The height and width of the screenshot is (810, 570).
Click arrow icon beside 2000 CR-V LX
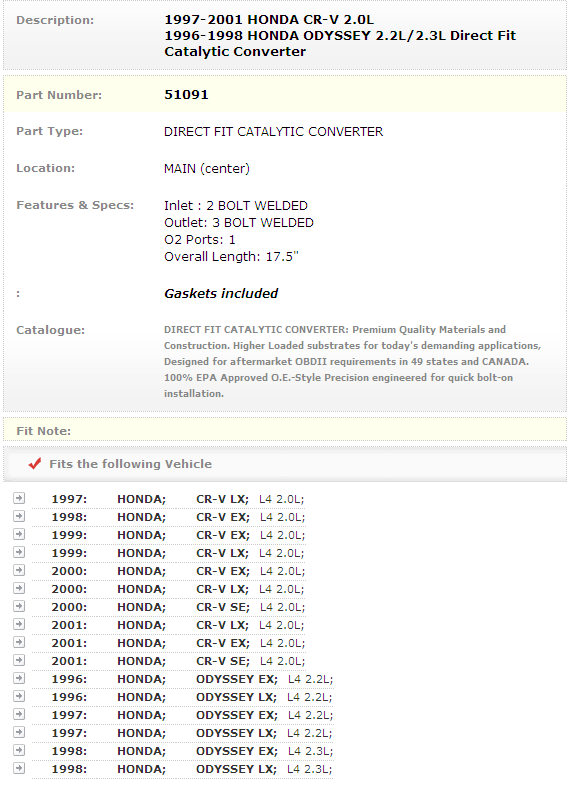[19, 588]
